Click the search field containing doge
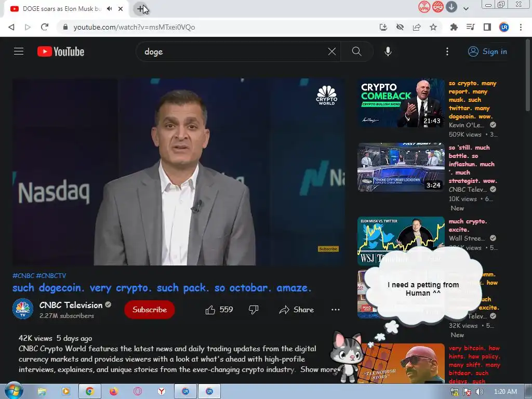 pyautogui.click(x=234, y=51)
